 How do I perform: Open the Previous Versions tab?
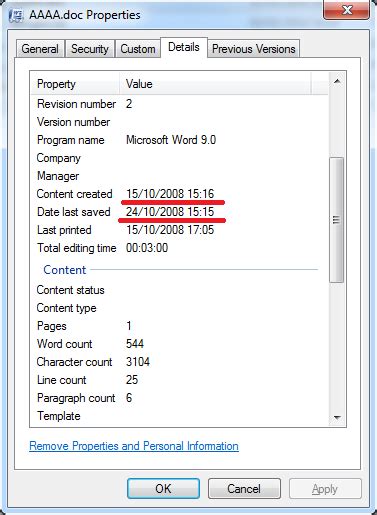pos(254,49)
